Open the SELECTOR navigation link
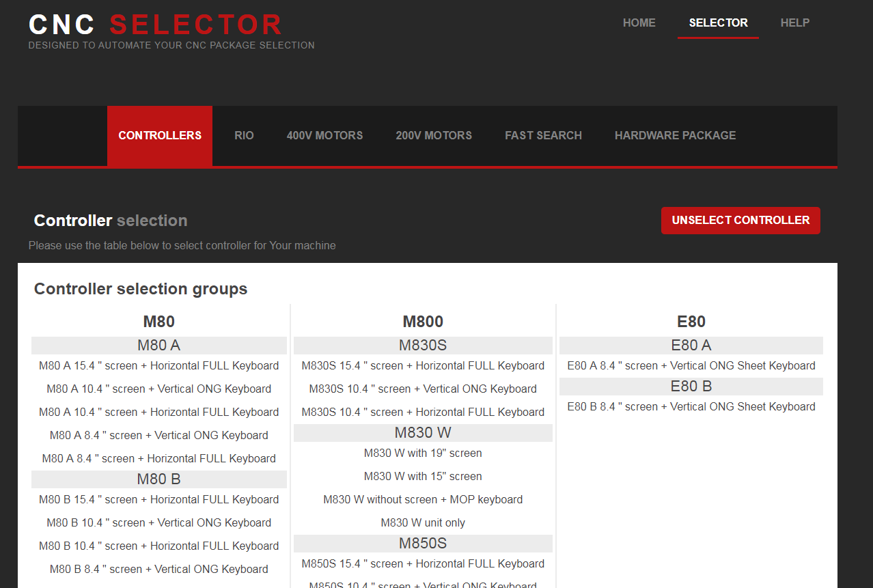Viewport: 873px width, 588px height. coord(718,23)
